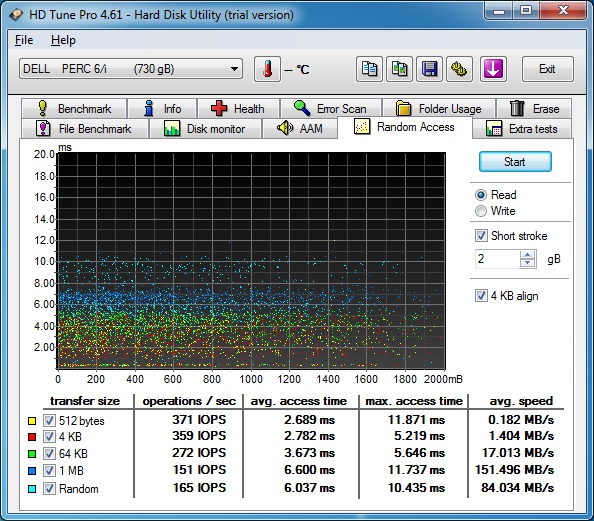Toggle the Short stroke checkbox

(x=481, y=236)
